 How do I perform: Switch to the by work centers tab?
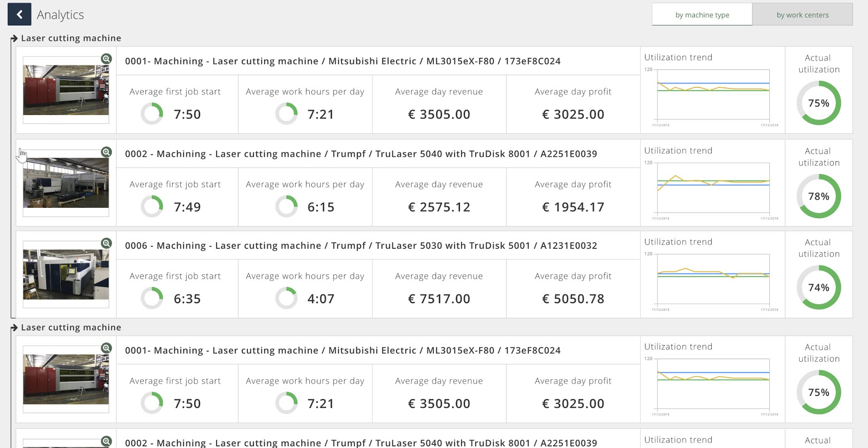coord(802,15)
